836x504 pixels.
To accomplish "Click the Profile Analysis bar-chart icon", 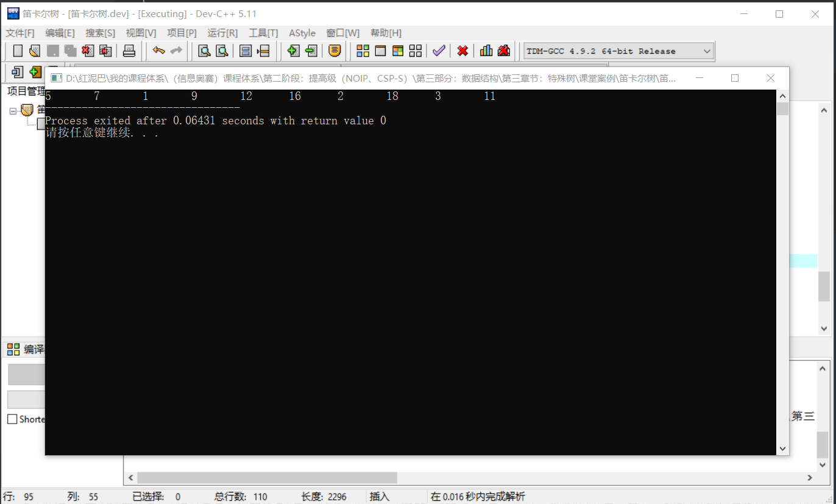I will 486,51.
